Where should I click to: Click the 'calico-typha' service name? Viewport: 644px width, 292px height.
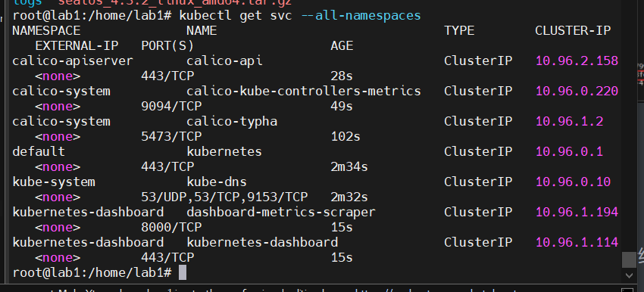[x=232, y=122]
